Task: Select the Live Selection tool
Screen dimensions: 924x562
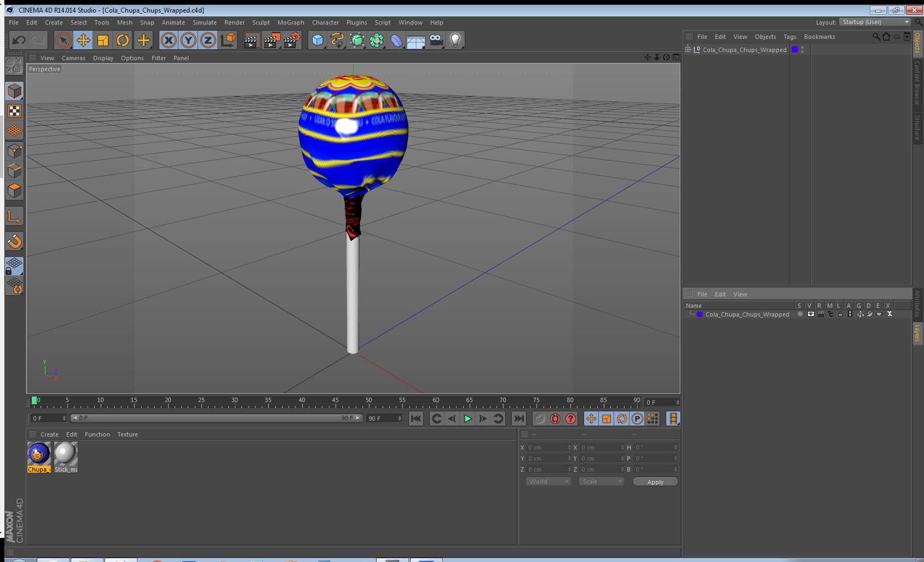Action: click(63, 40)
